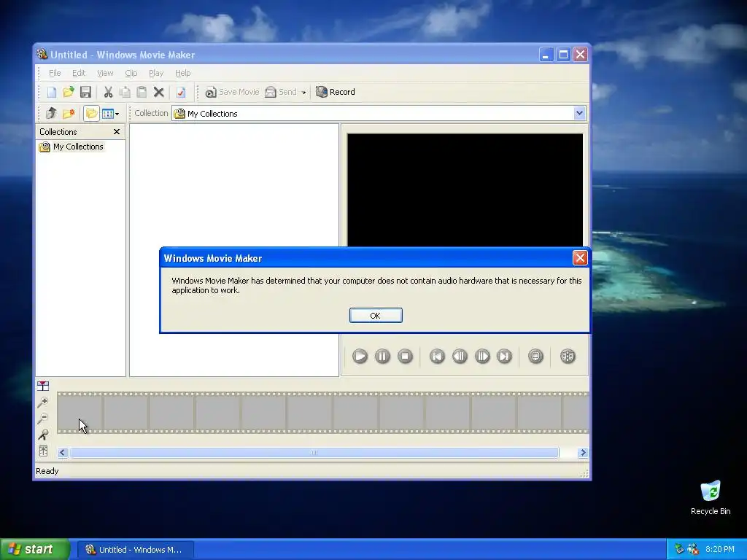
Task: Expand the Send dropdown arrow
Action: point(303,93)
